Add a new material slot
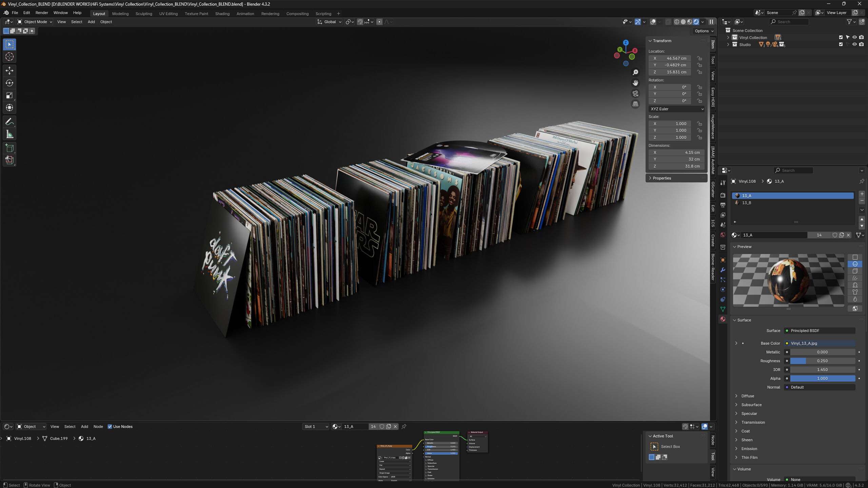 tap(862, 194)
